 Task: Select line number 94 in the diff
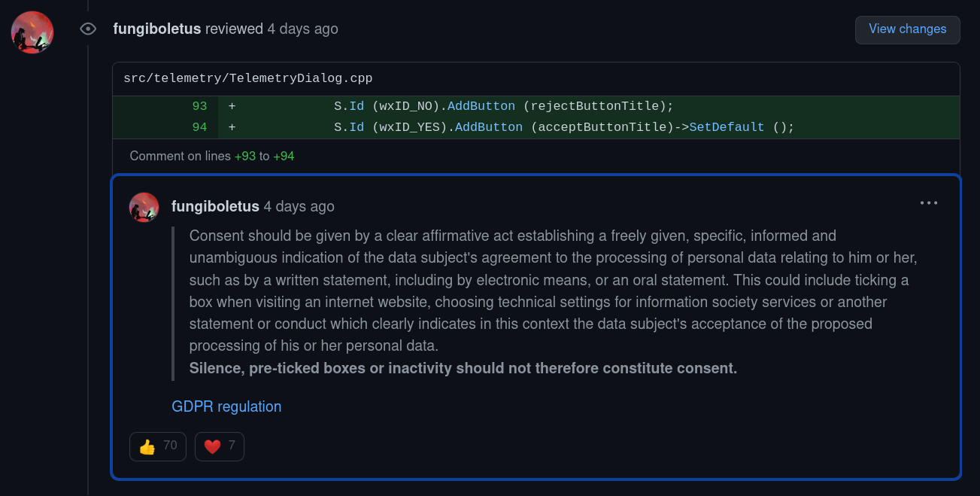pos(199,127)
